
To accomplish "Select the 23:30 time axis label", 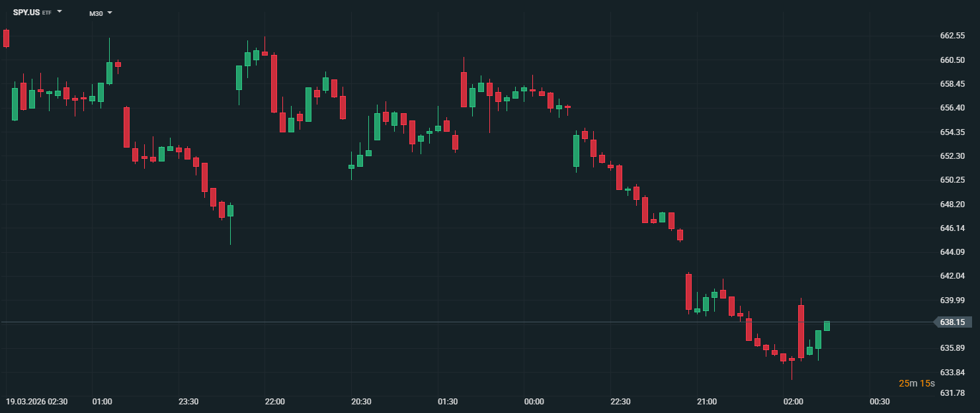I will [188, 402].
